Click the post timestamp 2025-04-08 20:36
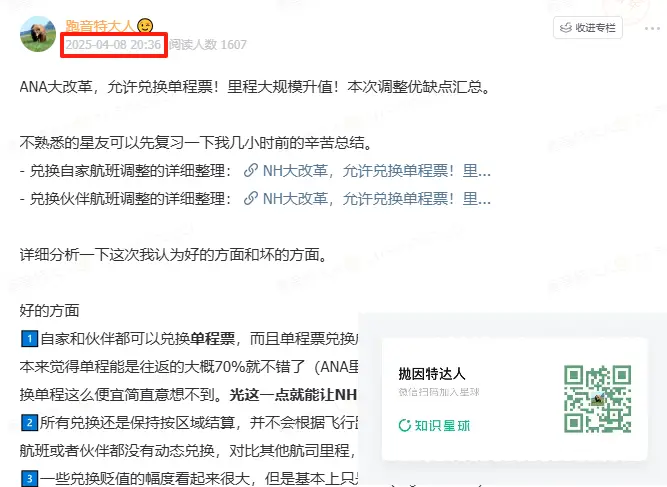667x487 pixels. pyautogui.click(x=113, y=45)
